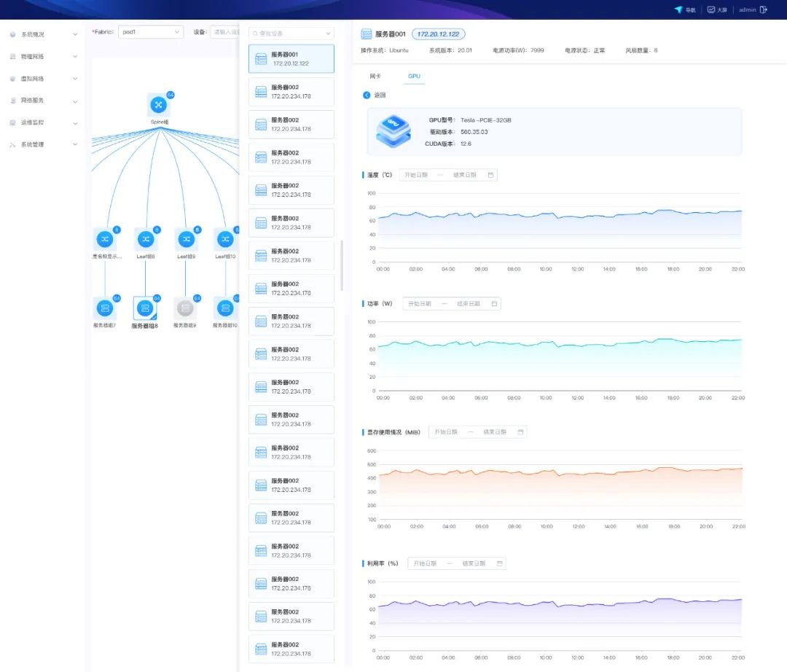This screenshot has width=787, height=672.
Task: Open the calendar icon for 温度 date range
Action: point(490,175)
